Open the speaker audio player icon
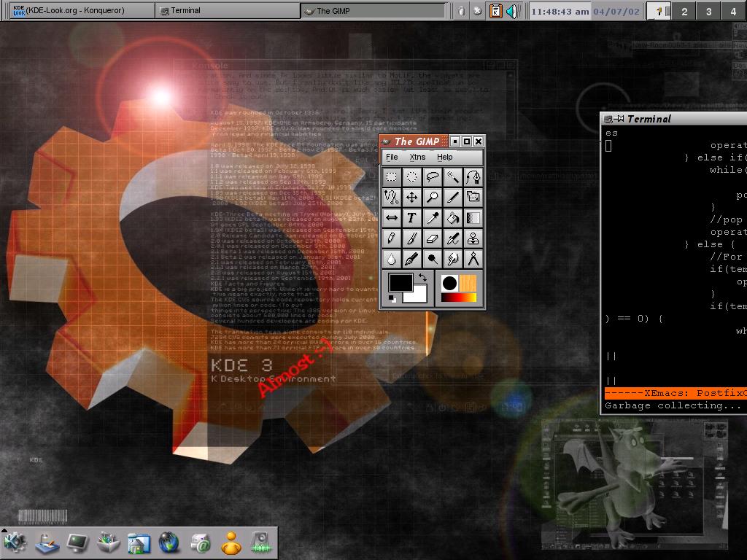 [x=261, y=542]
